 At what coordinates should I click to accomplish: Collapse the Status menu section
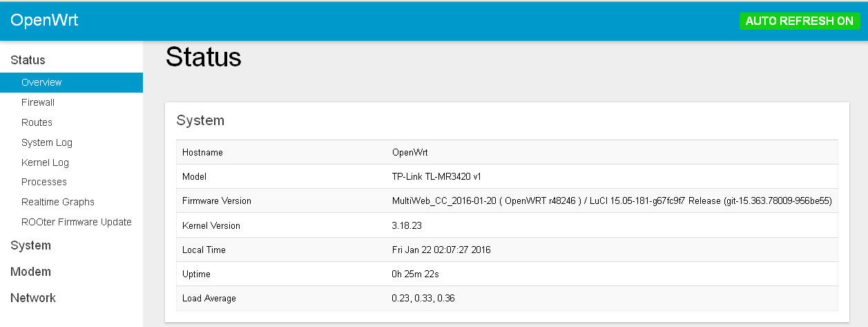[x=28, y=60]
